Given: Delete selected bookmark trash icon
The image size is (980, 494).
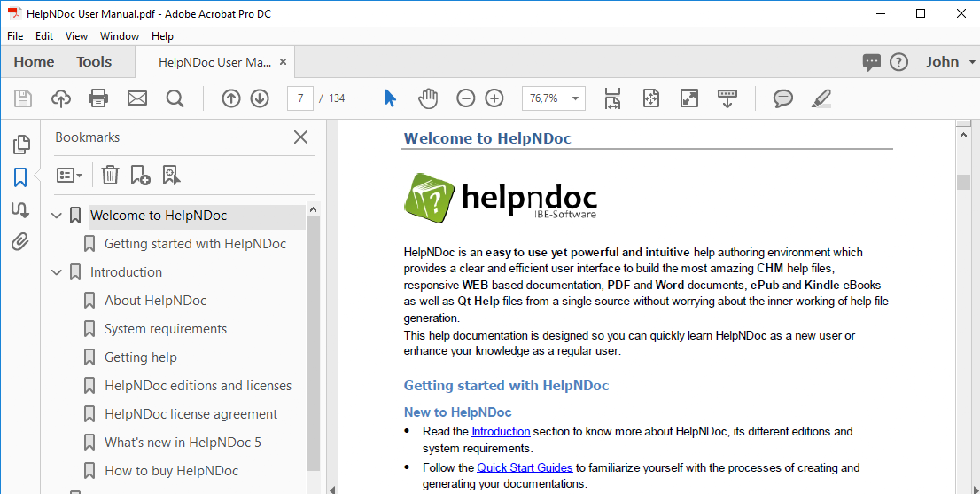Looking at the screenshot, I should [x=110, y=175].
